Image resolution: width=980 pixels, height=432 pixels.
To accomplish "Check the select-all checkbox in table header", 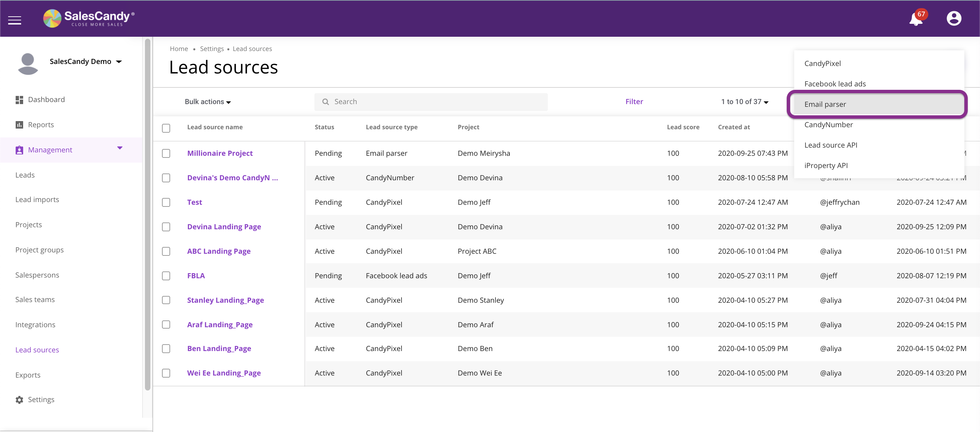I will pos(166,128).
